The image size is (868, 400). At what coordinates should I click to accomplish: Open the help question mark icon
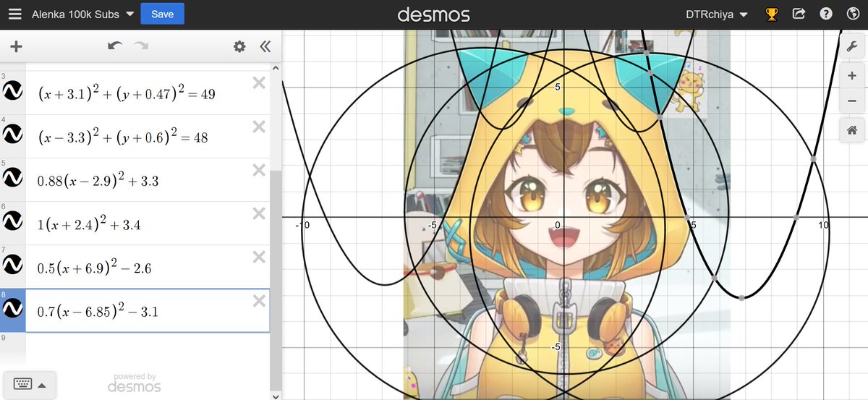click(x=825, y=14)
